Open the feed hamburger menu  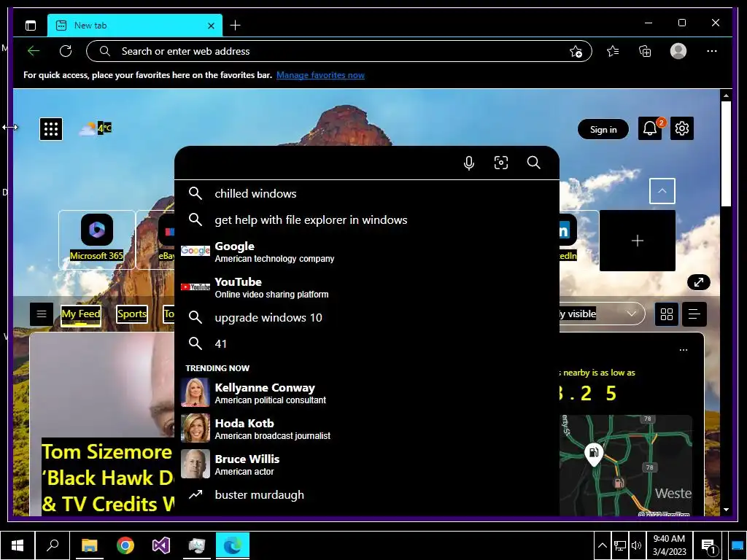(42, 314)
